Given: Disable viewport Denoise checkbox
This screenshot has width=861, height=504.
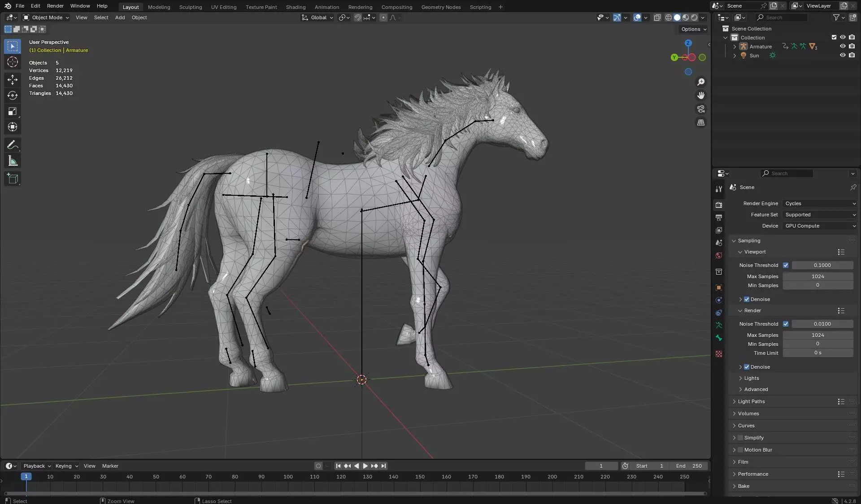Looking at the screenshot, I should pos(747,299).
